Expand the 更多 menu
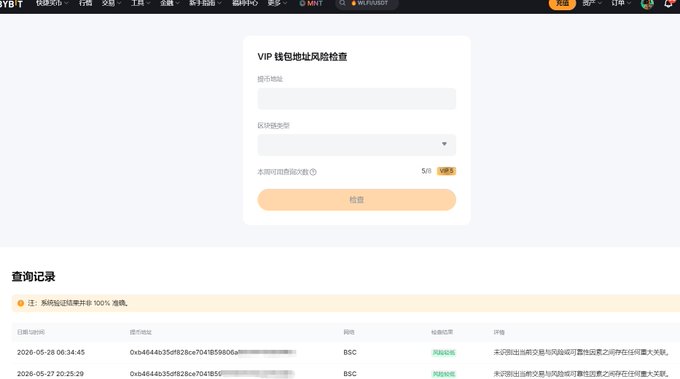680x379 pixels. pyautogui.click(x=277, y=3)
